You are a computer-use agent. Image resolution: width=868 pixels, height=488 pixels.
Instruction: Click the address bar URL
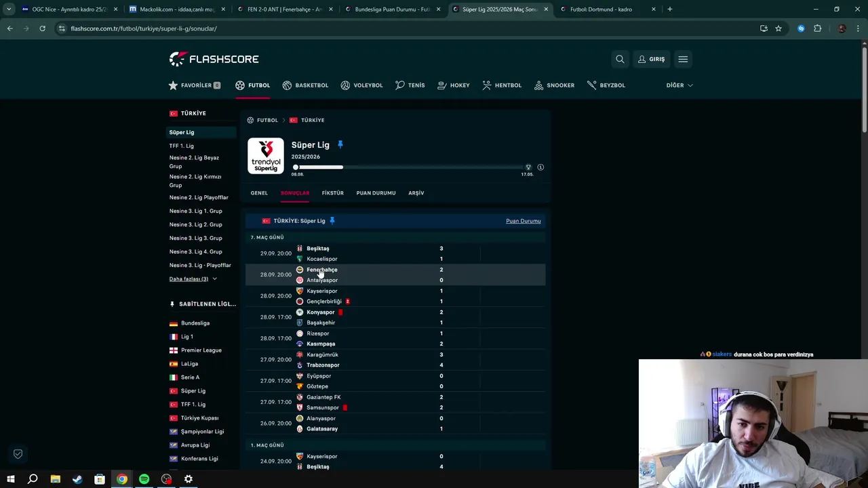coord(144,28)
